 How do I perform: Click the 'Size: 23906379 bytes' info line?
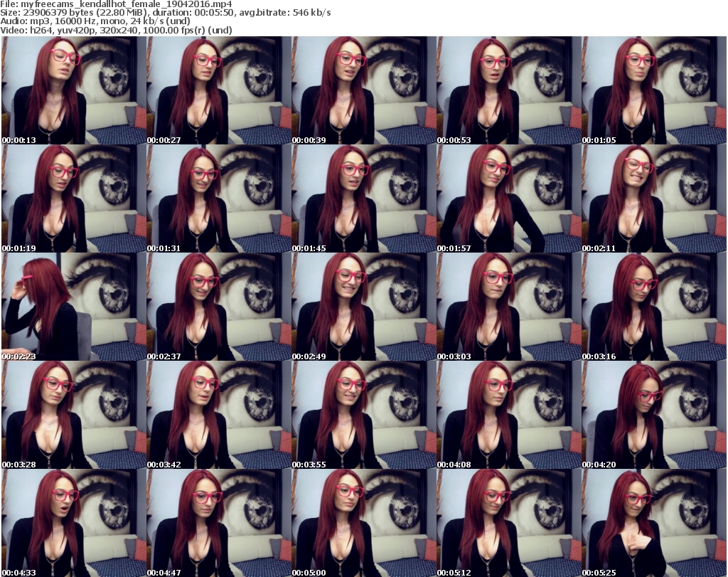pyautogui.click(x=165, y=13)
